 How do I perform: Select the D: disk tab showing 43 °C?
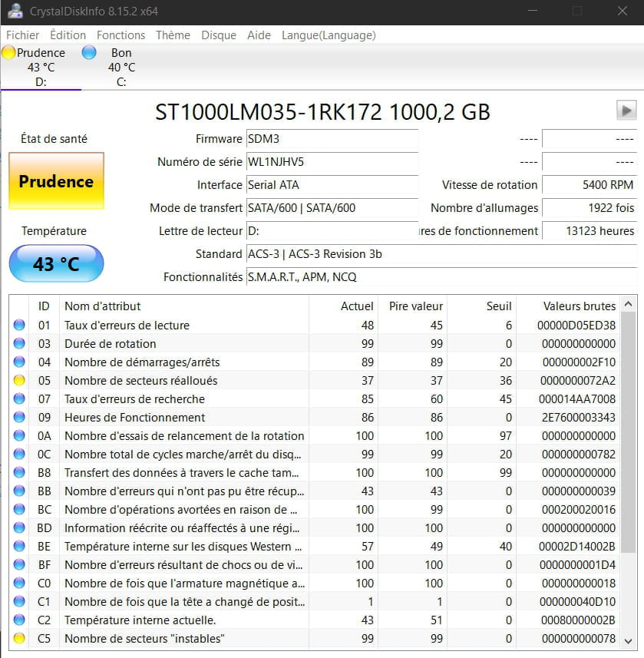(x=41, y=67)
